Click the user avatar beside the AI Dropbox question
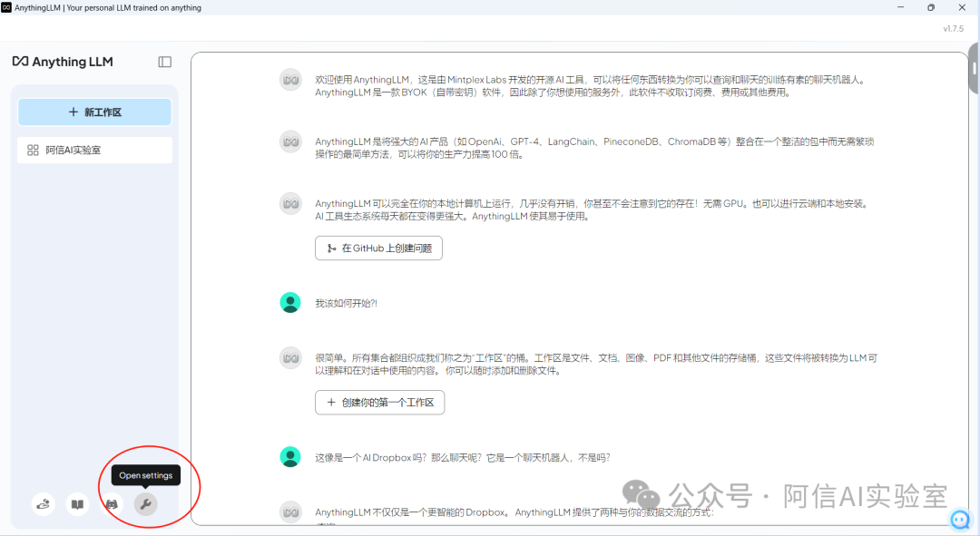The image size is (980, 536). click(290, 457)
